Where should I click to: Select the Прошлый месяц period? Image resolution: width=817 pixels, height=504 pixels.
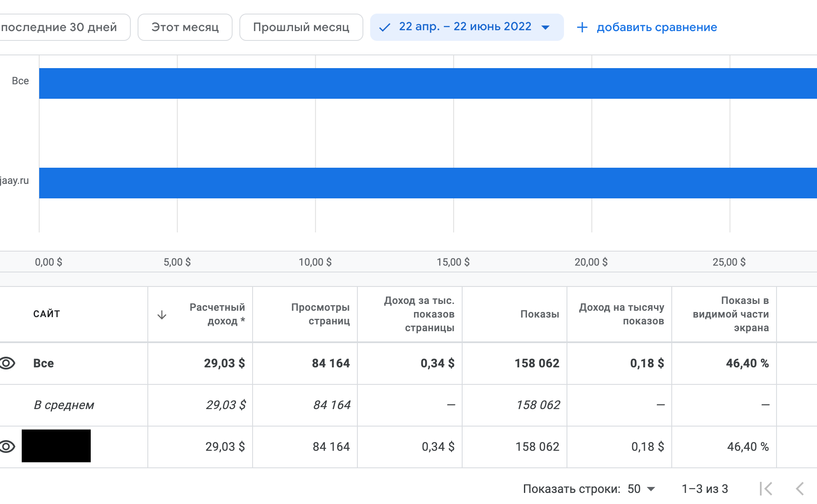(x=301, y=27)
